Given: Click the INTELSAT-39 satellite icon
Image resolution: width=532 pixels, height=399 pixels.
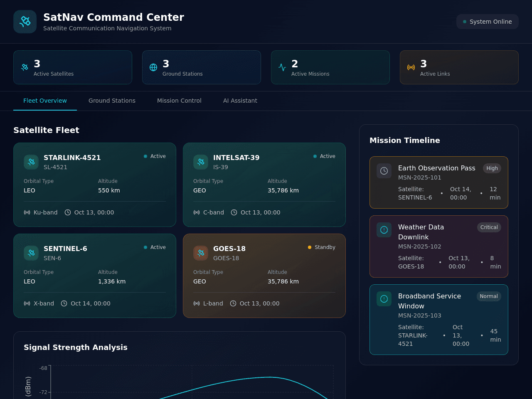Looking at the screenshot, I should coord(201,162).
